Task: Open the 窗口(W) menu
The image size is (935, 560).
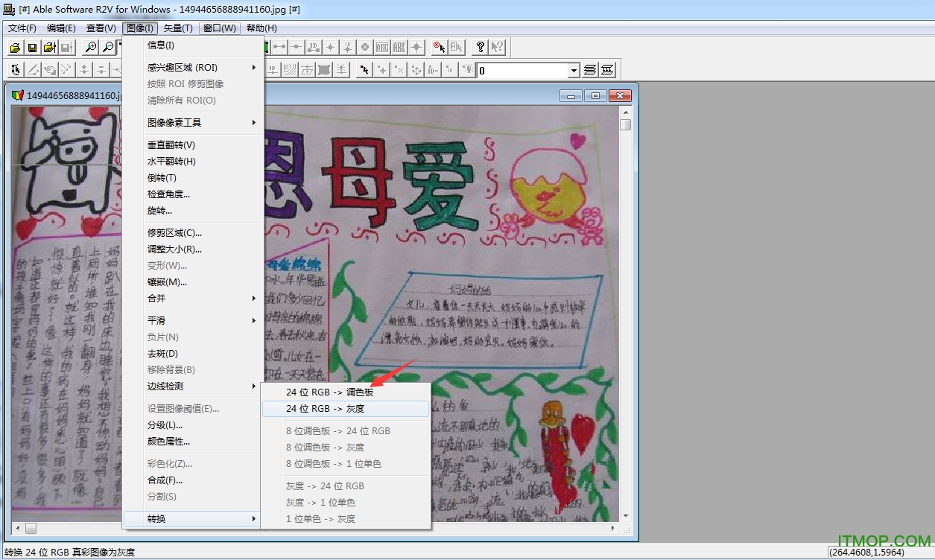Action: point(220,28)
